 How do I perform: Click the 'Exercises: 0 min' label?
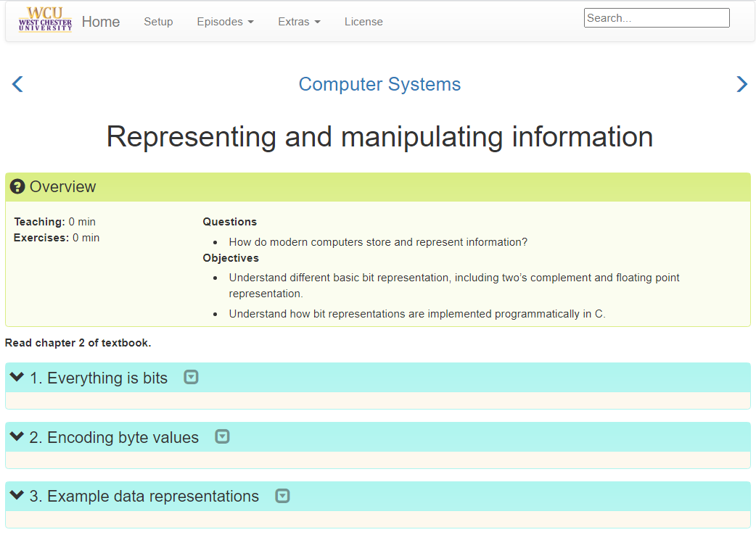pyautogui.click(x=57, y=238)
